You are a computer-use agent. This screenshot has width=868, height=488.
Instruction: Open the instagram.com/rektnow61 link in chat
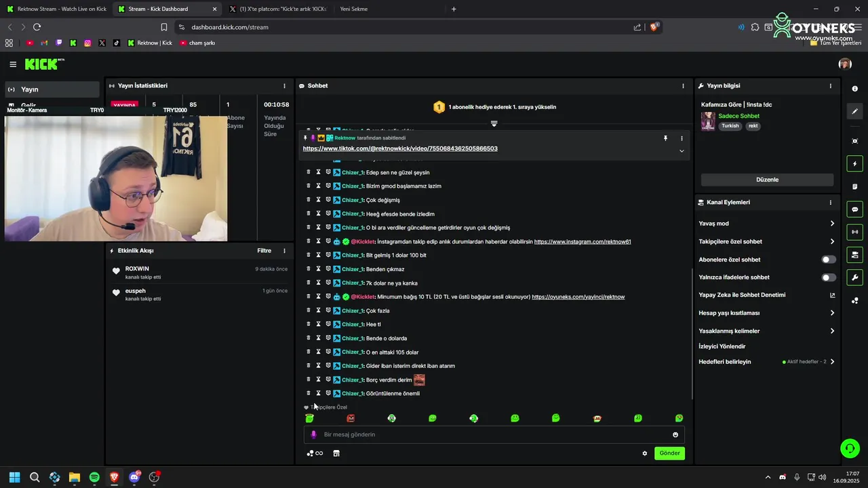(583, 241)
